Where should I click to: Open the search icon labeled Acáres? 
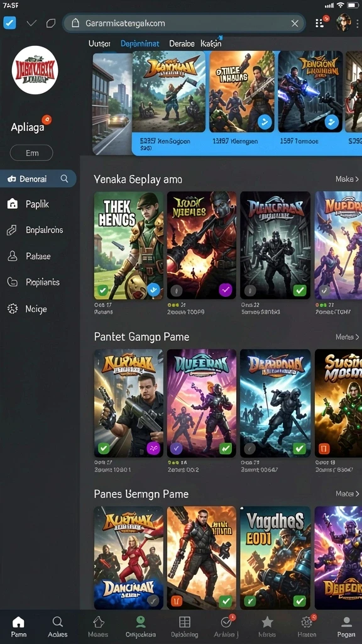[57, 621]
